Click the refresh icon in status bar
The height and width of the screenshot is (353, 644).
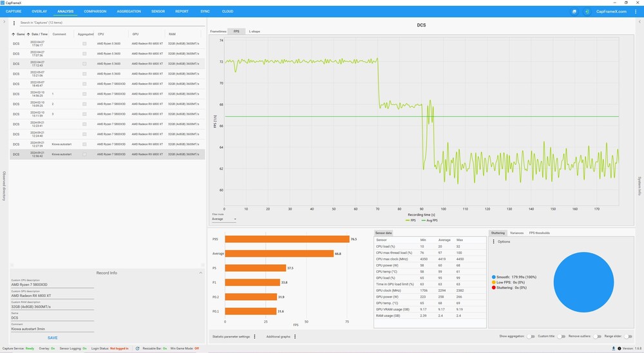[138, 348]
